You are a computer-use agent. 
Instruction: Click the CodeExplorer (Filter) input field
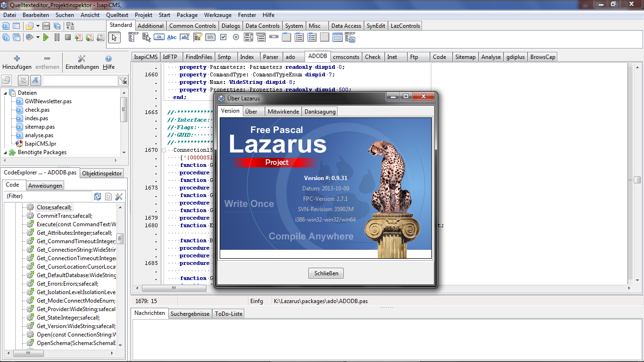(47, 197)
